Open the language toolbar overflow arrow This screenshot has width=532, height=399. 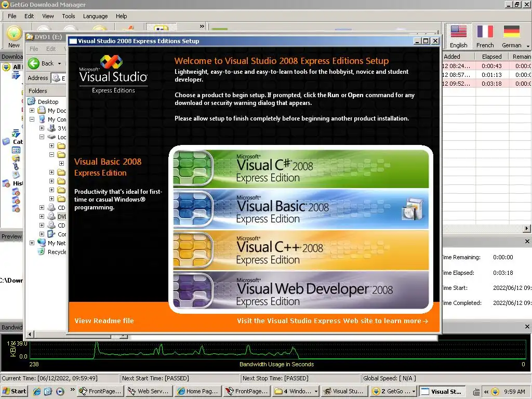pyautogui.click(x=528, y=46)
